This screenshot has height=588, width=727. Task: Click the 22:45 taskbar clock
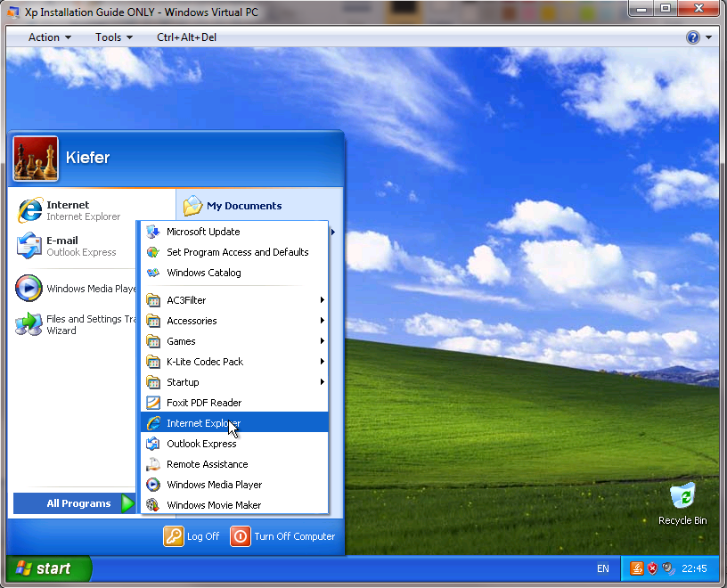click(694, 568)
